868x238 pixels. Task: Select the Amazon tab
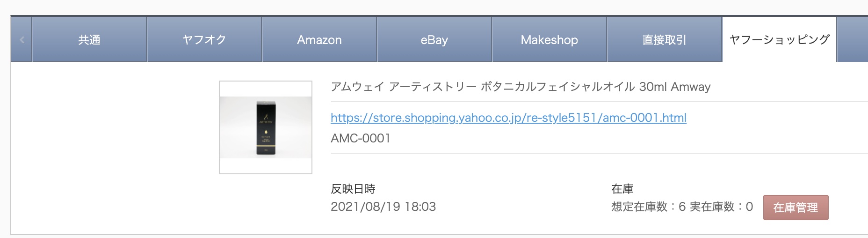click(319, 40)
